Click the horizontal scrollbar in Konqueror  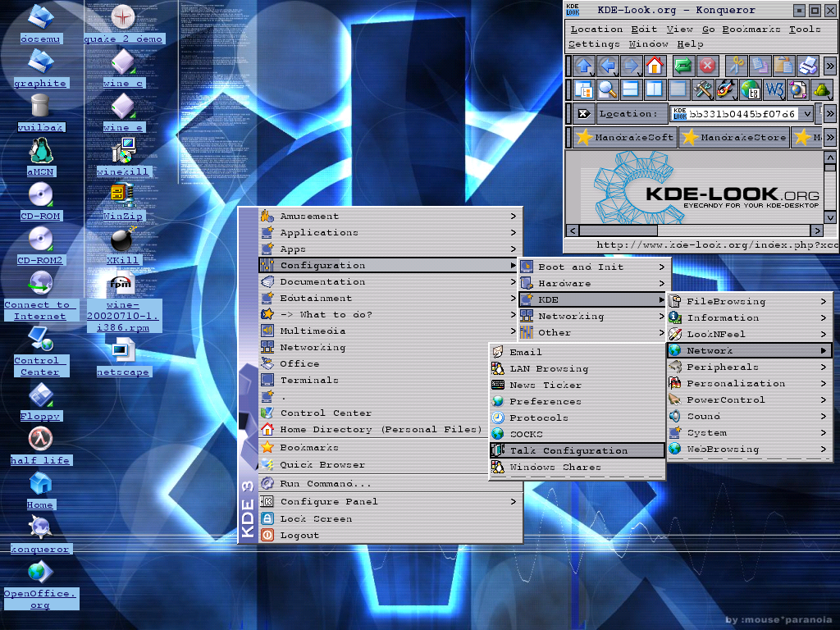696,231
